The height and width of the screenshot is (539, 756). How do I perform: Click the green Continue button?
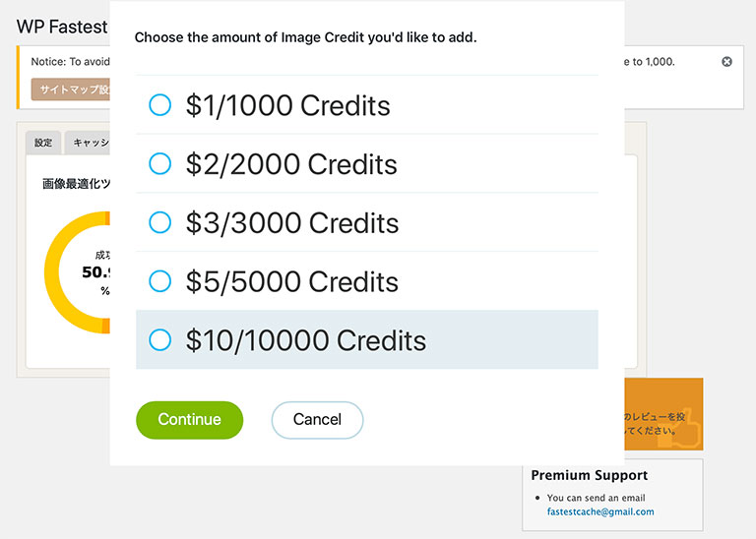click(189, 420)
